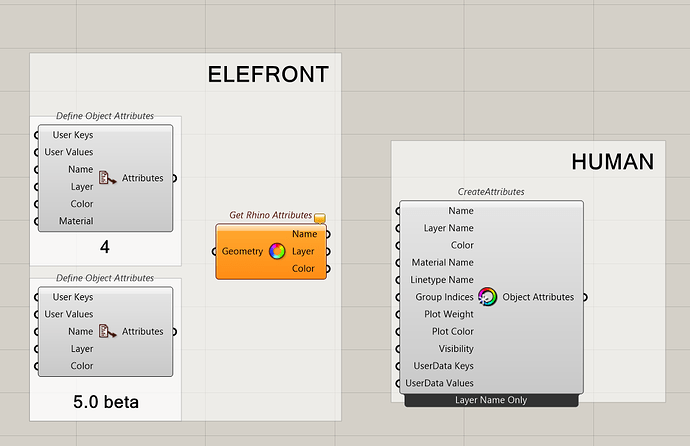Click the Geometry input of Get Rhino Attributes
This screenshot has height=446, width=690.
point(242,251)
